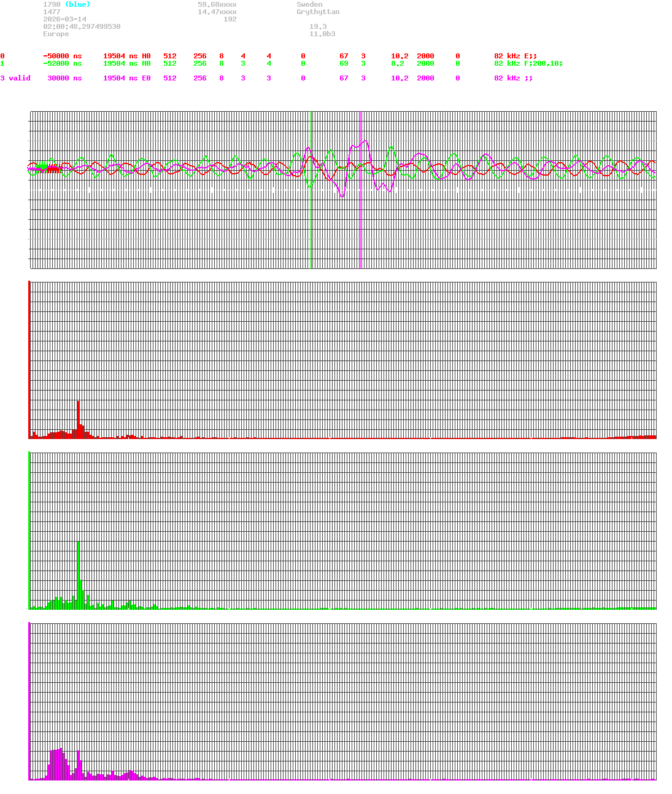Image resolution: width=672 pixels, height=794 pixels.
Task: Click the '3 valid' channel row
Action: pyautogui.click(x=17, y=78)
